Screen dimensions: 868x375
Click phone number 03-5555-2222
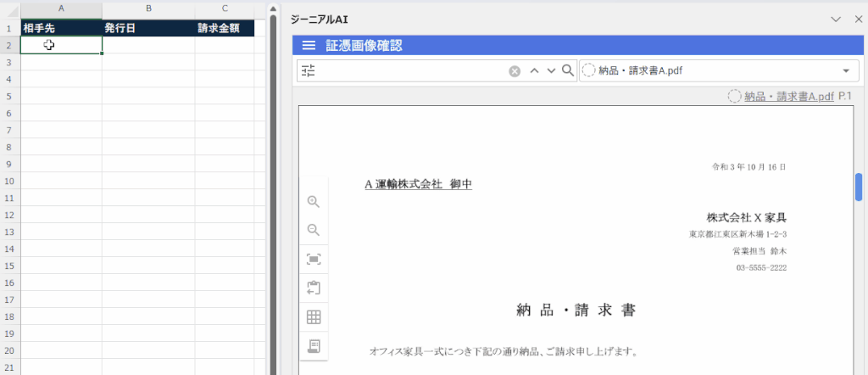click(x=761, y=267)
